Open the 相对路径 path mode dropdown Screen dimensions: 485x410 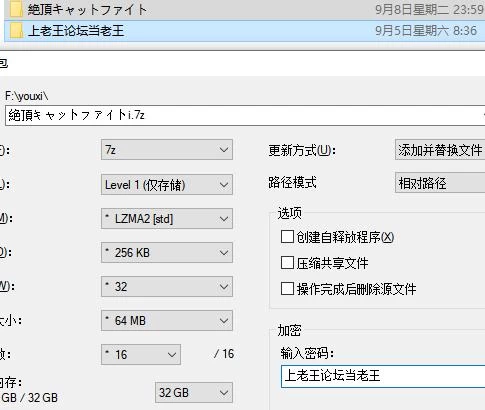tap(440, 183)
